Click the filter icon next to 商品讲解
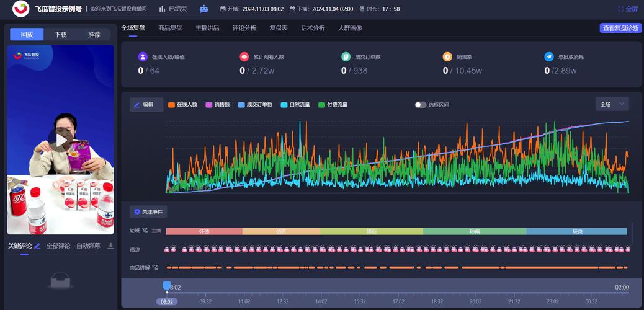Screen dimensions: 644x310 pyautogui.click(x=155, y=268)
